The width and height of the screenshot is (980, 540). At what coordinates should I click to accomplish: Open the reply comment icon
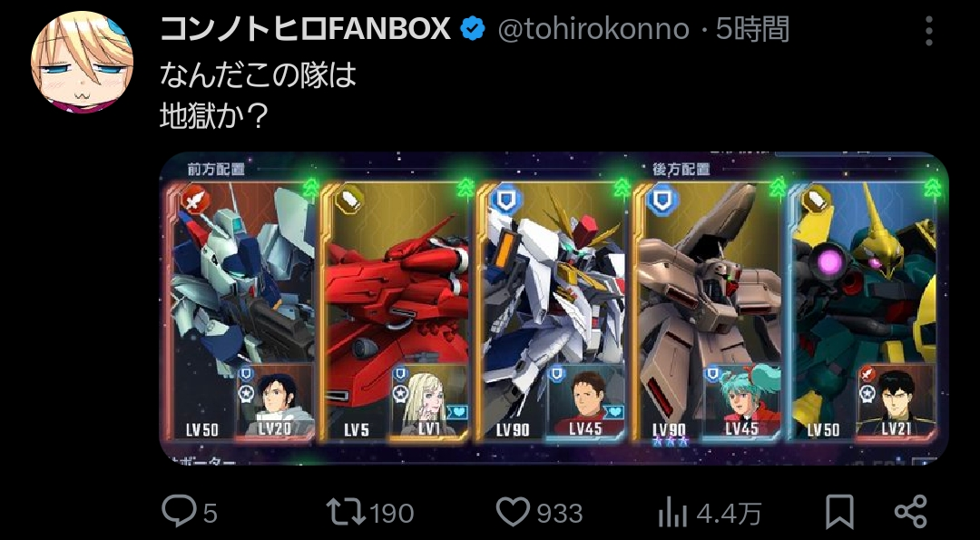(180, 511)
